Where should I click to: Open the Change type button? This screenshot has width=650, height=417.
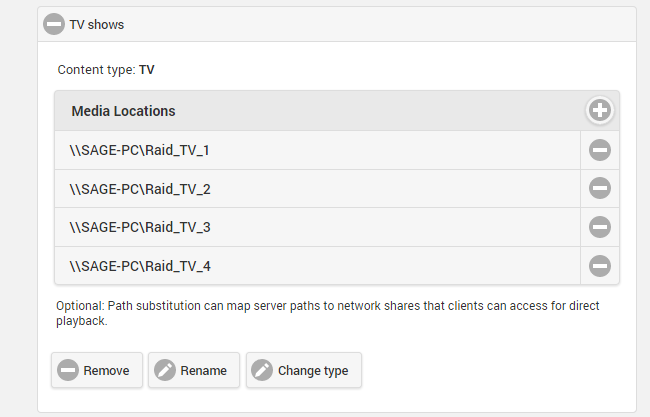click(x=303, y=370)
